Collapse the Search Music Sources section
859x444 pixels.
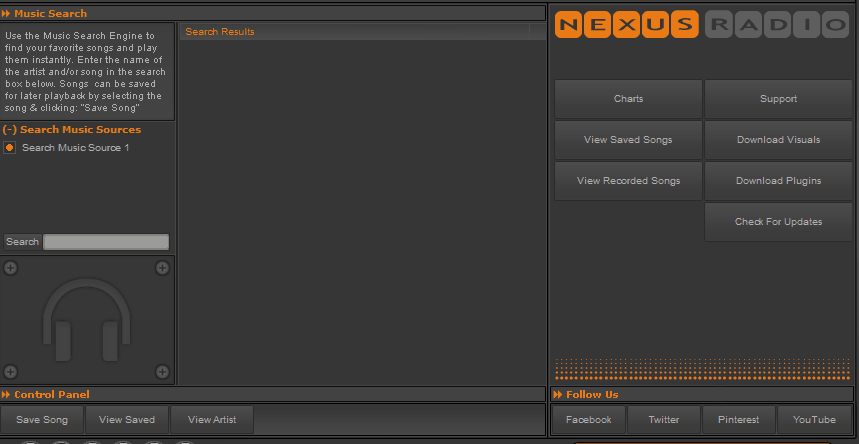pyautogui.click(x=9, y=130)
